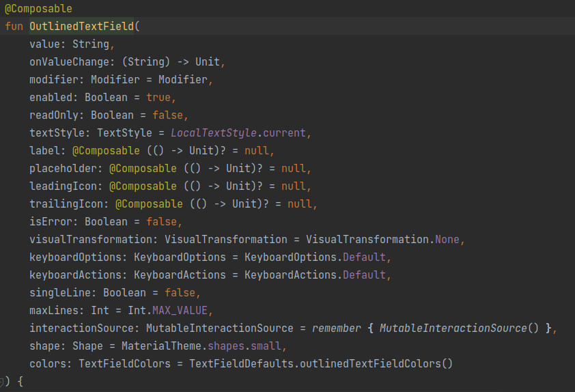Click the fold marker beside closing parenthesis
The width and height of the screenshot is (575, 392).
(x=1, y=382)
